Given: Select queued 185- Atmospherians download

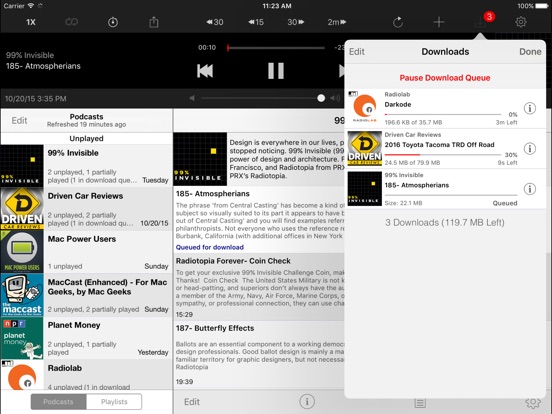Looking at the screenshot, I should click(446, 189).
